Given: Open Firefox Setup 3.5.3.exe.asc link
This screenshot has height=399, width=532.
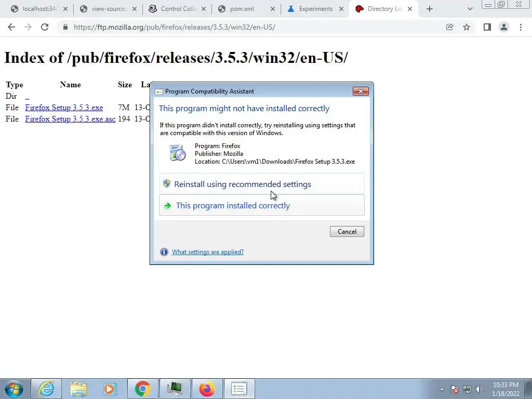Looking at the screenshot, I should pyautogui.click(x=70, y=119).
